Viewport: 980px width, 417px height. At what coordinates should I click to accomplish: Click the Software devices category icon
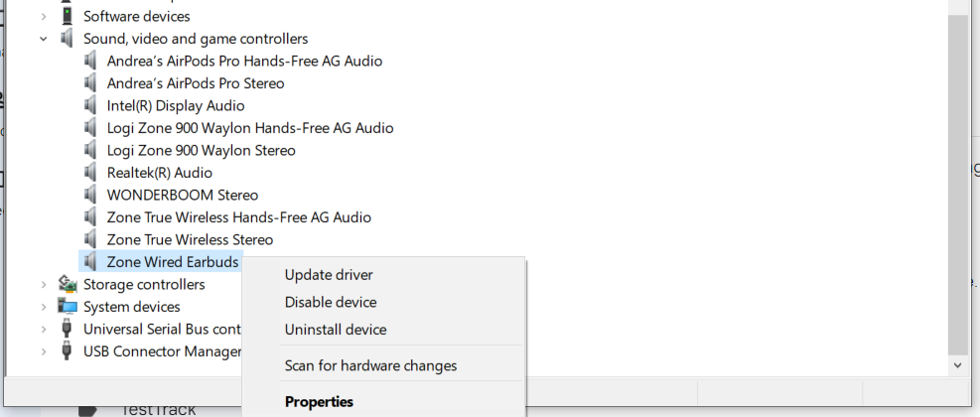[x=67, y=16]
